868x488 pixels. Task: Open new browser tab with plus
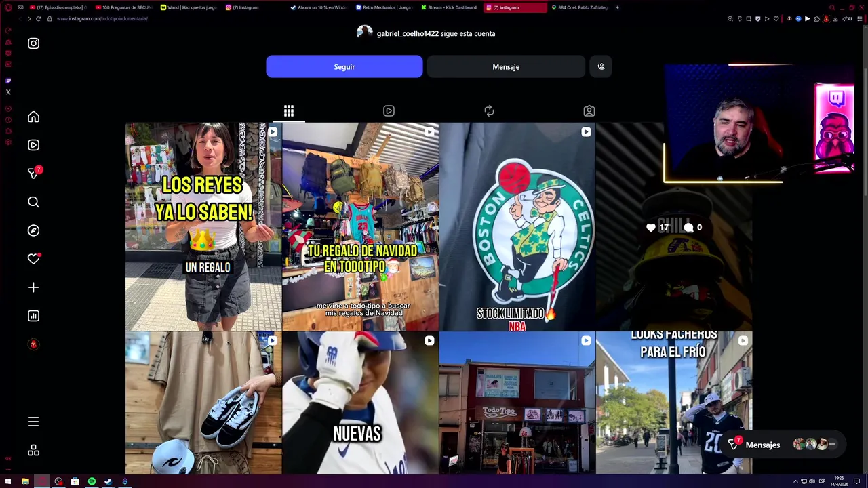pos(617,7)
